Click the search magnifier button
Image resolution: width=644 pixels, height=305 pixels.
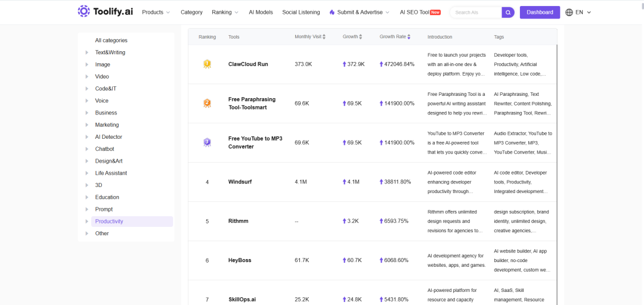[x=508, y=13]
